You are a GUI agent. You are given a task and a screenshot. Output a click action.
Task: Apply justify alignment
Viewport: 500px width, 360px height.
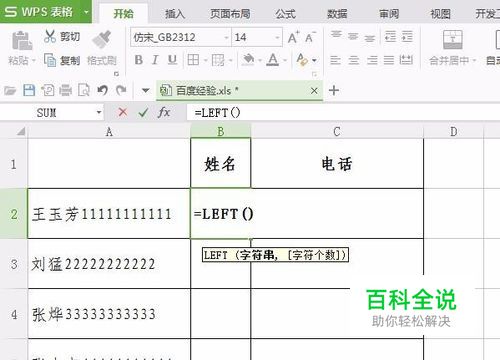[x=389, y=60]
